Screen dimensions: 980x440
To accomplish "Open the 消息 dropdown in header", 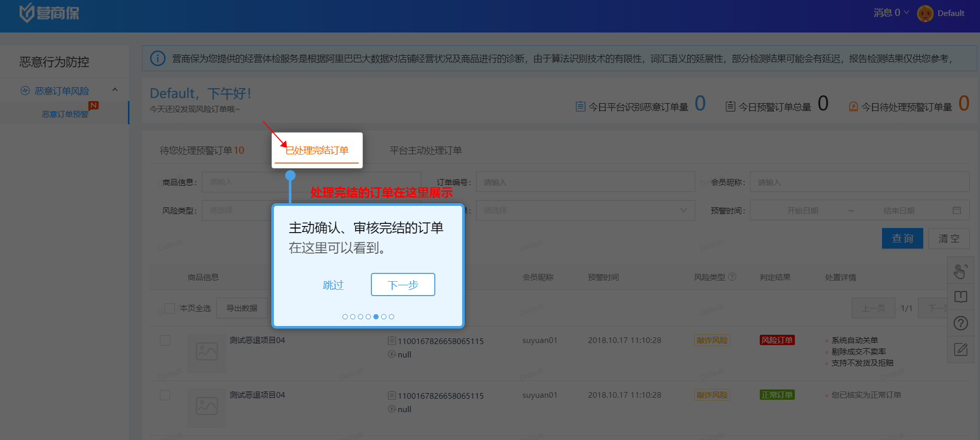I will pyautogui.click(x=891, y=13).
